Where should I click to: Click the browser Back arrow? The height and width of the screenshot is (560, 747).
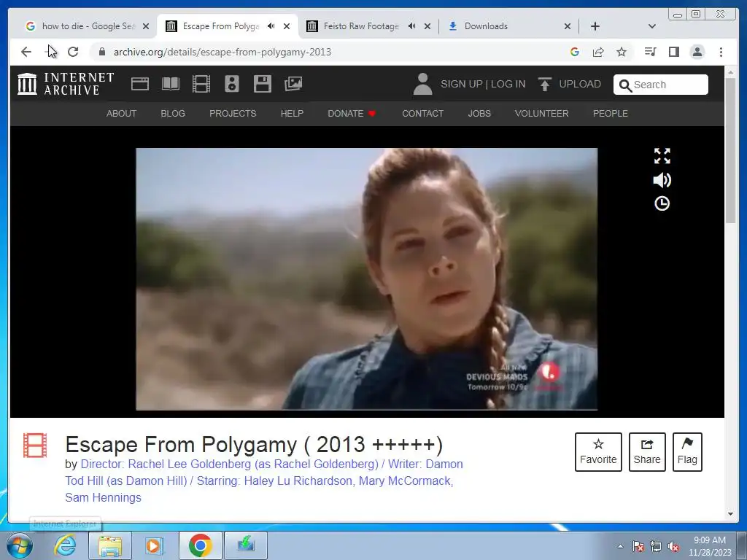pyautogui.click(x=26, y=52)
